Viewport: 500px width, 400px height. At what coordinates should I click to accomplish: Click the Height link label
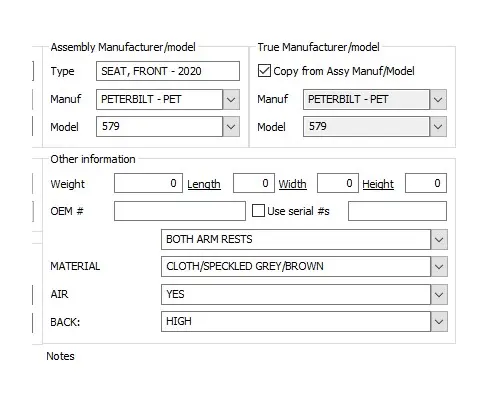(378, 184)
